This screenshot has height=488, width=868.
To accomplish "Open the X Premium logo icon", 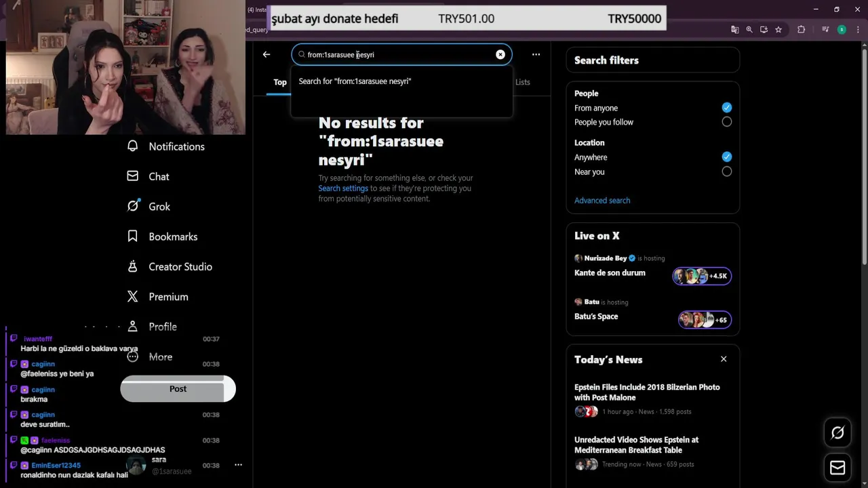I will 133,296.
